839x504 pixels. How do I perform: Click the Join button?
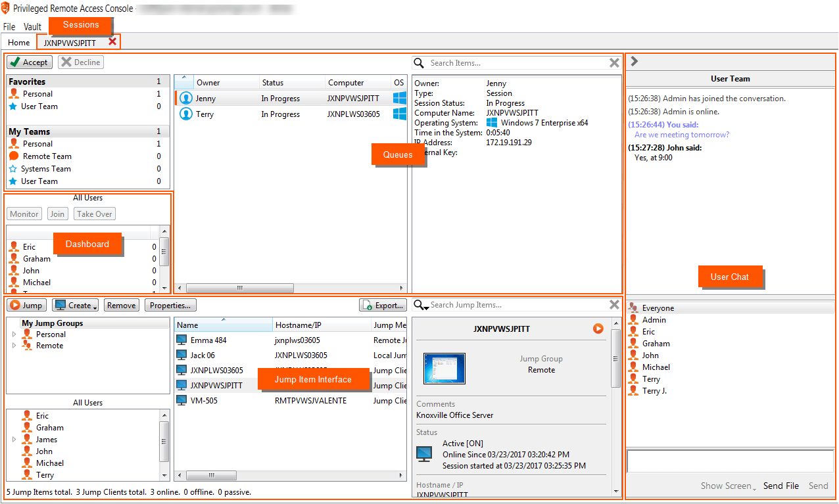(58, 214)
